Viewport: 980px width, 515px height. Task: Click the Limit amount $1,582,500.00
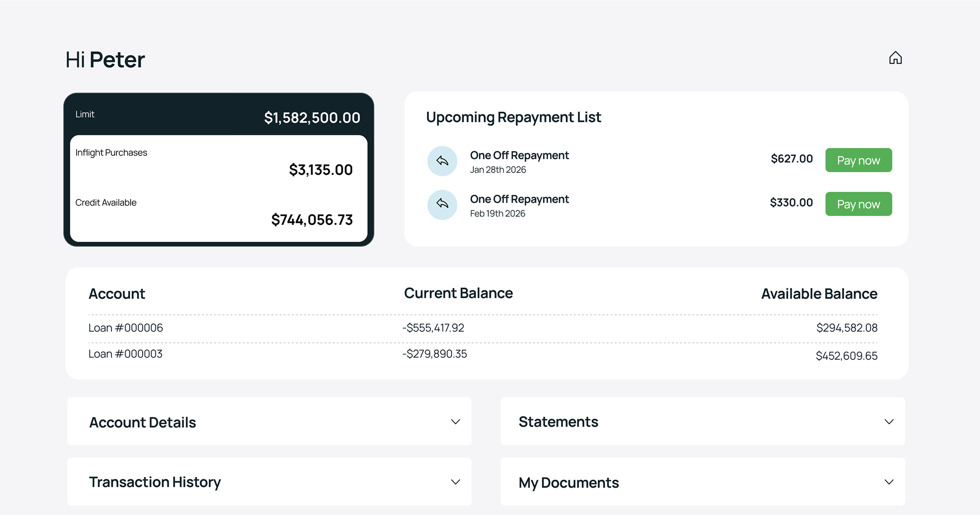(312, 118)
